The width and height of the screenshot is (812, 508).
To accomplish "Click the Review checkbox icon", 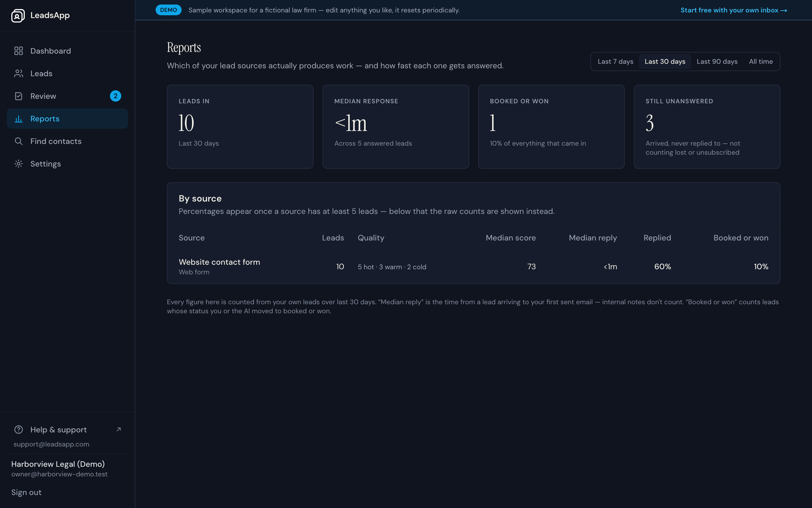I will (19, 96).
